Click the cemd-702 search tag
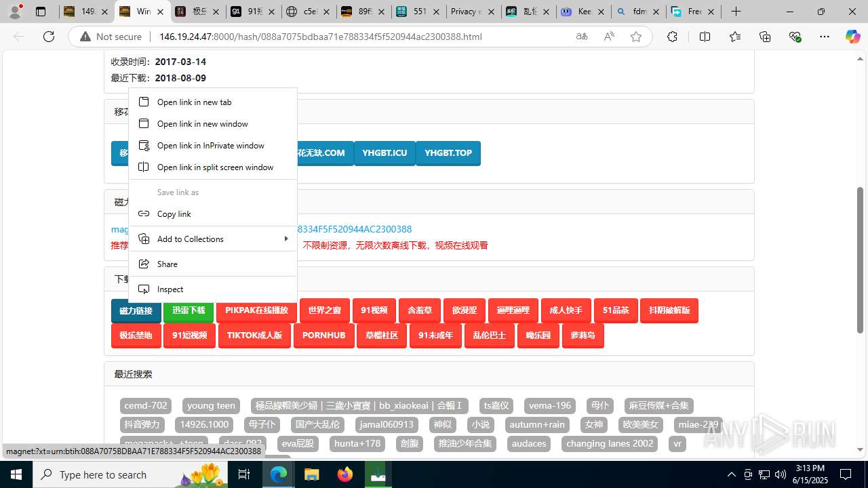This screenshot has height=488, width=868. [146, 405]
